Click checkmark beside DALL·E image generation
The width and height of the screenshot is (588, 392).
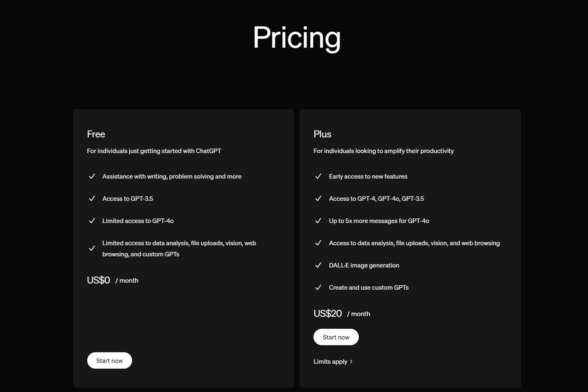tap(318, 265)
